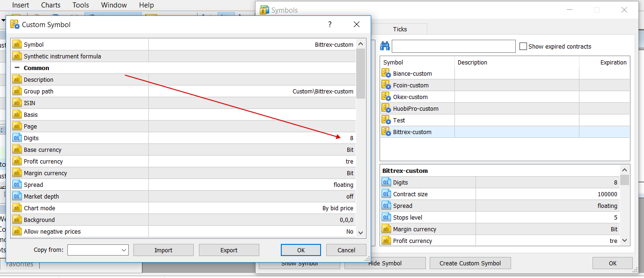Click the Okex-custom symbol icon
Screen dimensions: 644x278
[x=386, y=97]
